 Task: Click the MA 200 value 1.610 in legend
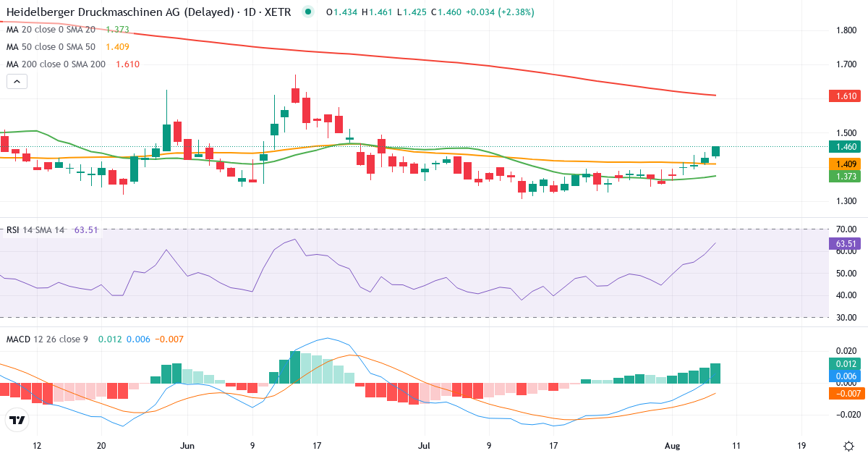(127, 64)
